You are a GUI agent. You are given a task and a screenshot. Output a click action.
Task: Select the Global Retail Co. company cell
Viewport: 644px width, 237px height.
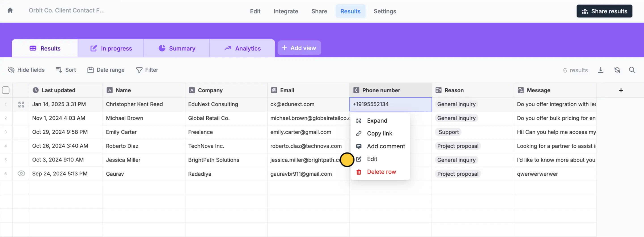(226, 118)
